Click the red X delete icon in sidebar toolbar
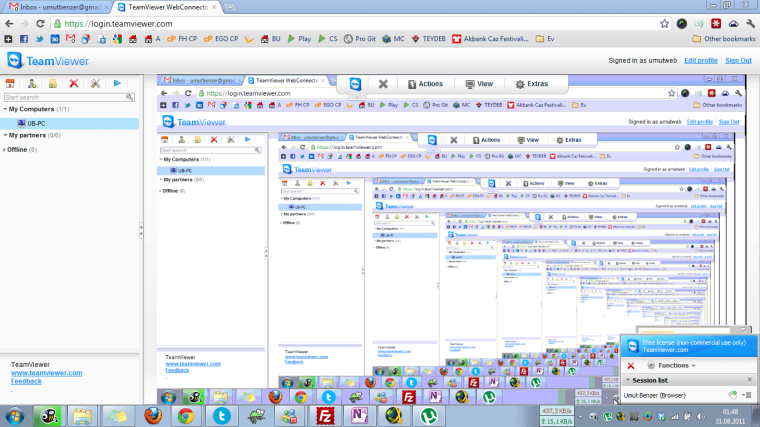Screen dimensions: 760x427 (x=73, y=84)
